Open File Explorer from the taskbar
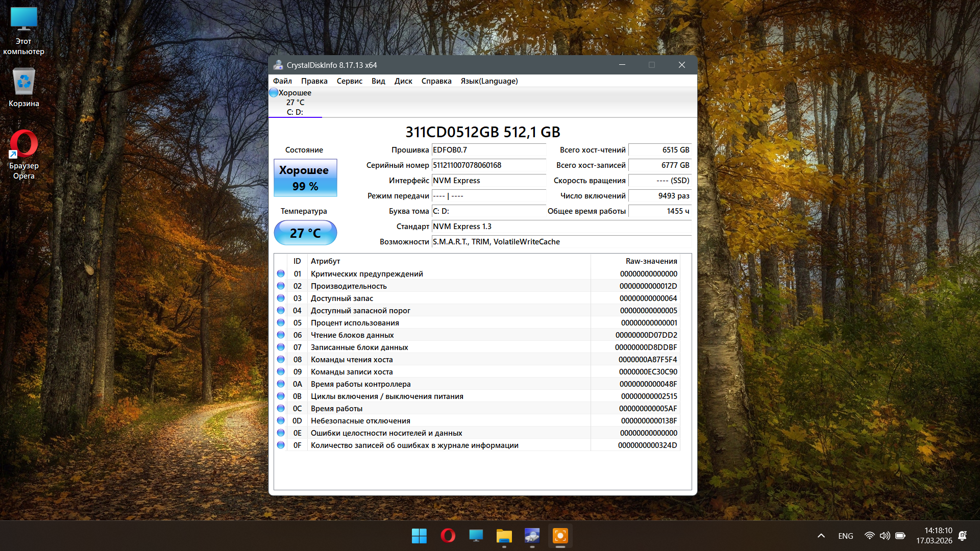This screenshot has width=980, height=551. point(504,536)
